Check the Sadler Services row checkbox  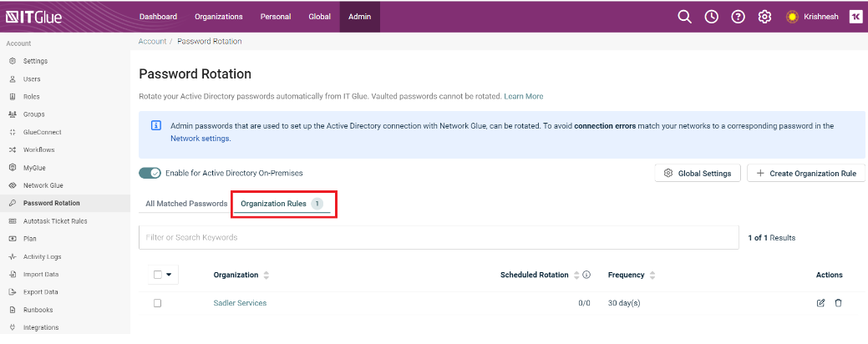point(157,303)
